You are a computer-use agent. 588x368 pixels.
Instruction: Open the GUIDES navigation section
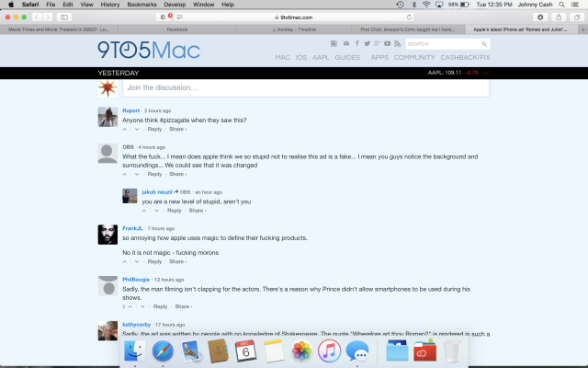pos(347,57)
